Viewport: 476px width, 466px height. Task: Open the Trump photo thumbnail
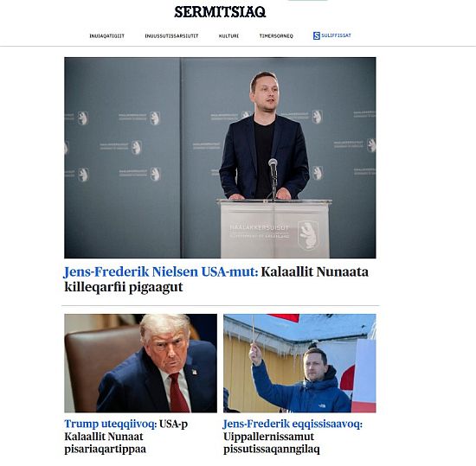pos(140,363)
